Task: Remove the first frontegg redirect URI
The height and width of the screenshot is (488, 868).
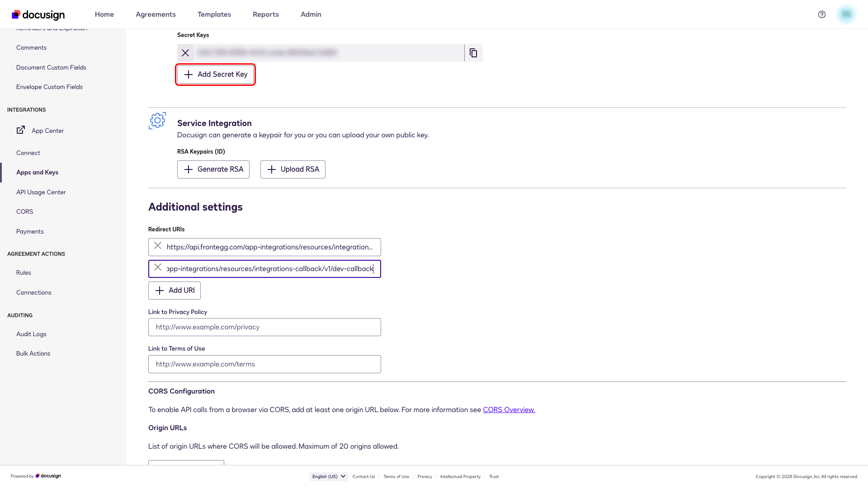Action: [x=158, y=245]
